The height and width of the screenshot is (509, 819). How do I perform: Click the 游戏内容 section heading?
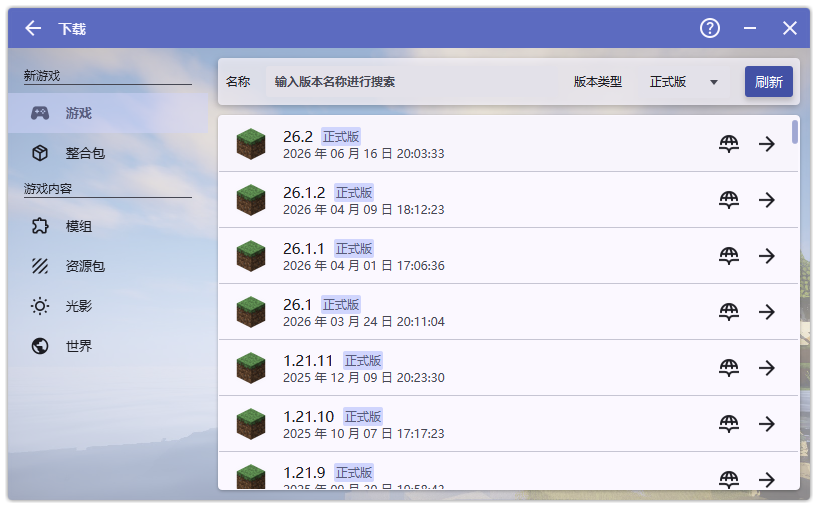tap(48, 189)
